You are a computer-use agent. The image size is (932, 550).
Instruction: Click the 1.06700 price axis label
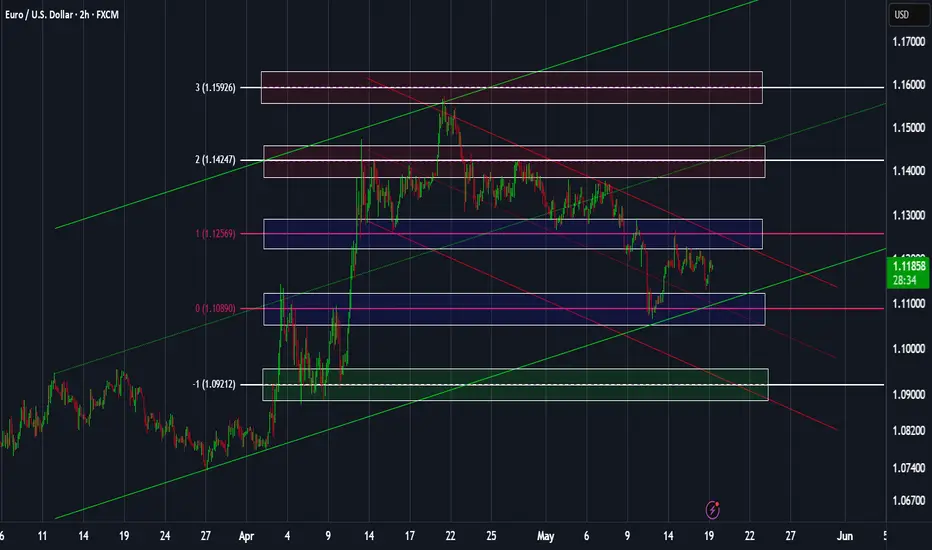pos(908,501)
